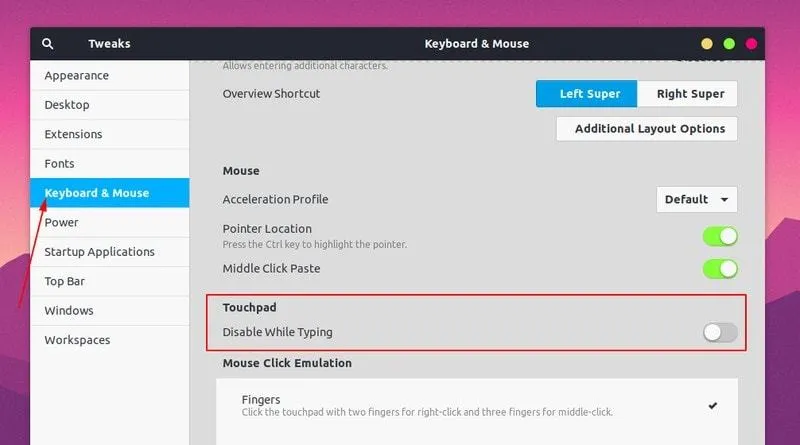This screenshot has height=445, width=800.
Task: Click the yellow minimize window dot
Action: click(707, 44)
